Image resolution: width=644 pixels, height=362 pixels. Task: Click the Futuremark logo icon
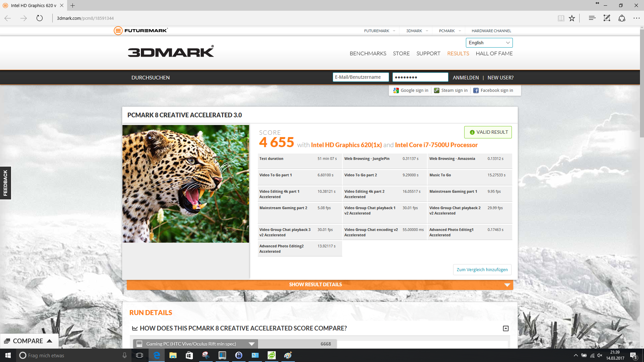coord(118,31)
